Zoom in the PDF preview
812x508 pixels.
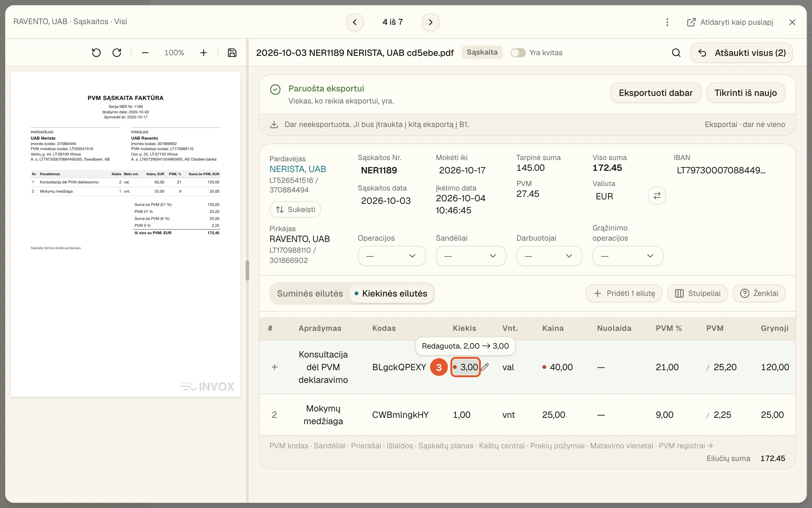click(x=203, y=53)
